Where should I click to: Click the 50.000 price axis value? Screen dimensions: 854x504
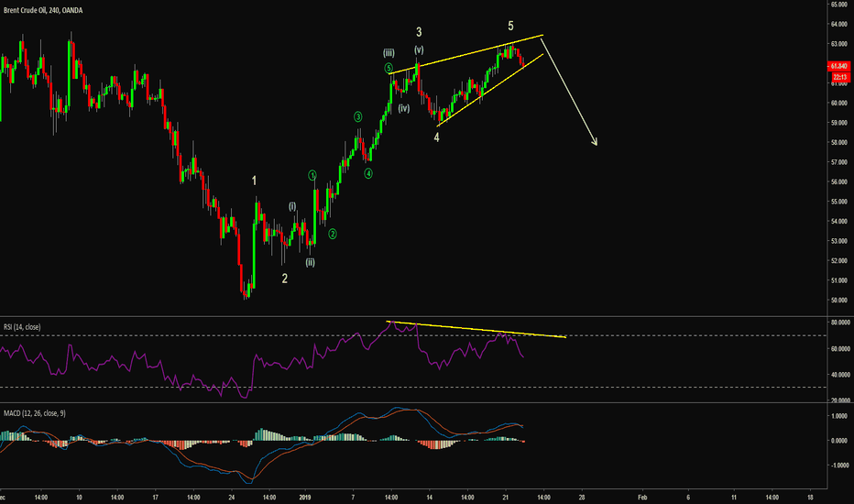click(838, 301)
